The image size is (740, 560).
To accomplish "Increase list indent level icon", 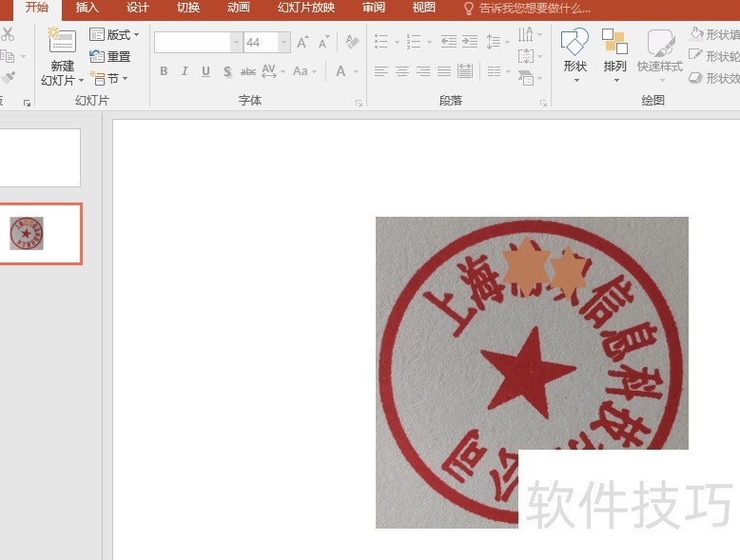I will pos(470,42).
